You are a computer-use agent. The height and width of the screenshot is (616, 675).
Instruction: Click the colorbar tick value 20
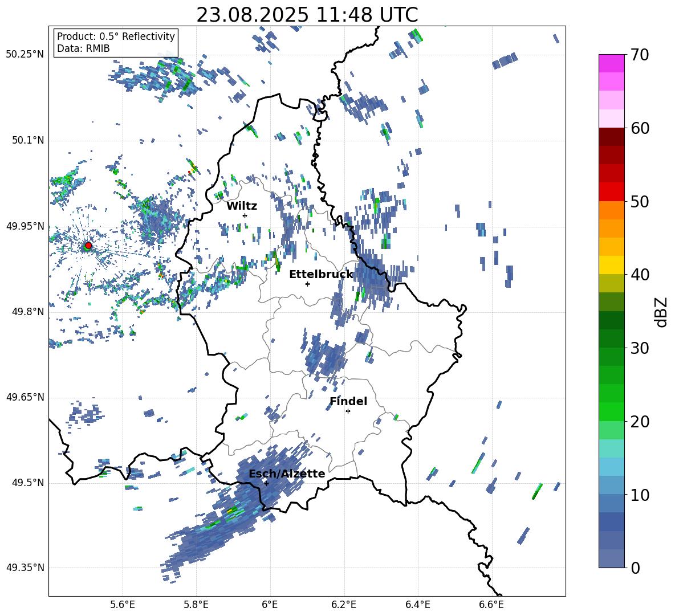[x=640, y=421]
